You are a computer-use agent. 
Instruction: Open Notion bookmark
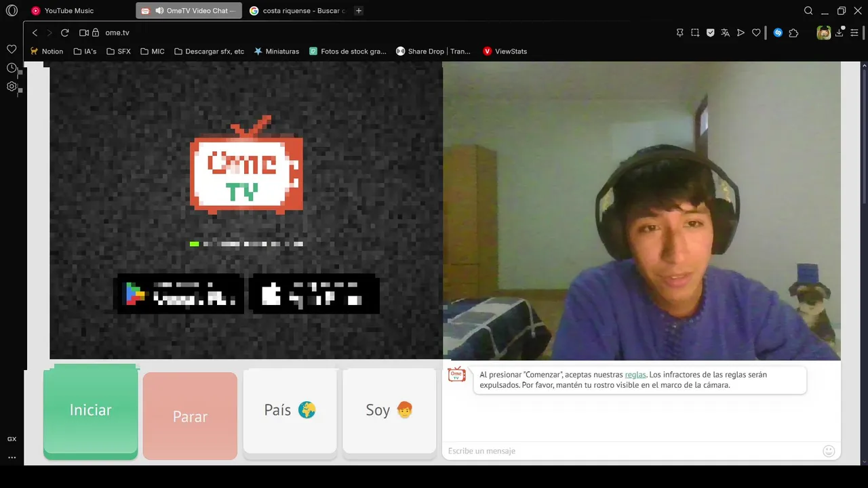pyautogui.click(x=47, y=52)
